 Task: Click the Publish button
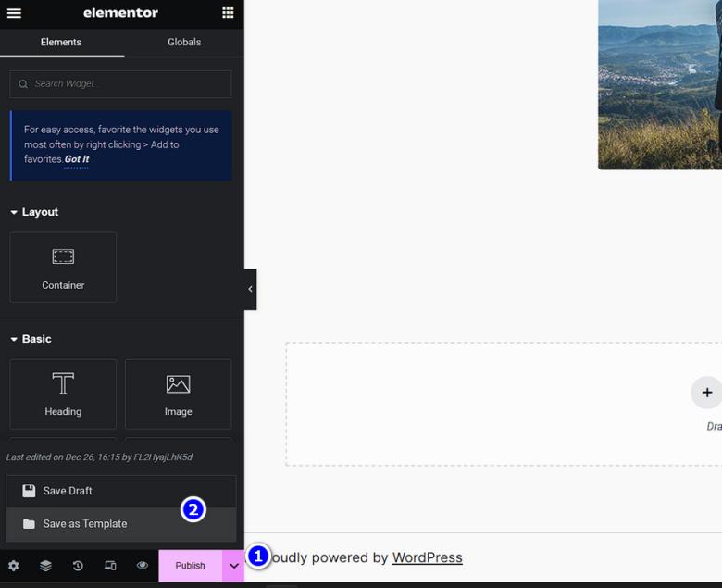coord(190,566)
